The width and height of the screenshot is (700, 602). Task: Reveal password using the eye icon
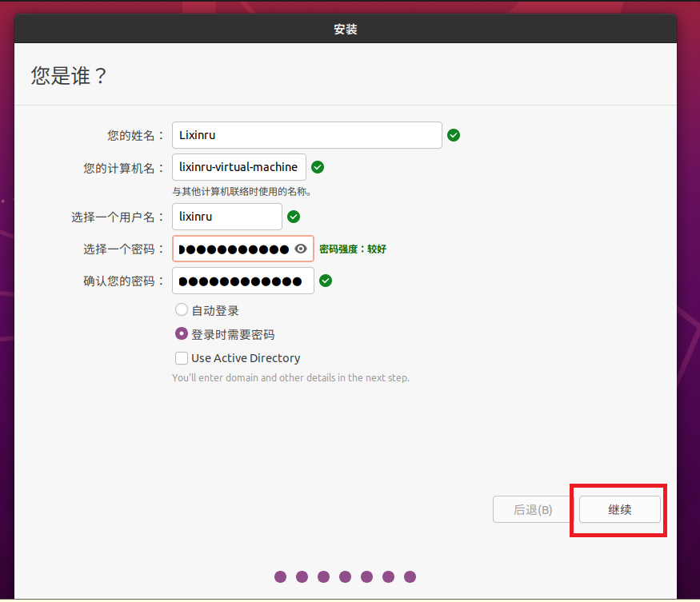(x=301, y=249)
